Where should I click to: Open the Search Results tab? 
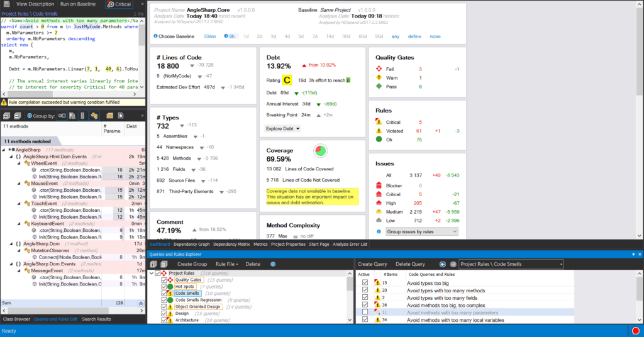(97, 319)
